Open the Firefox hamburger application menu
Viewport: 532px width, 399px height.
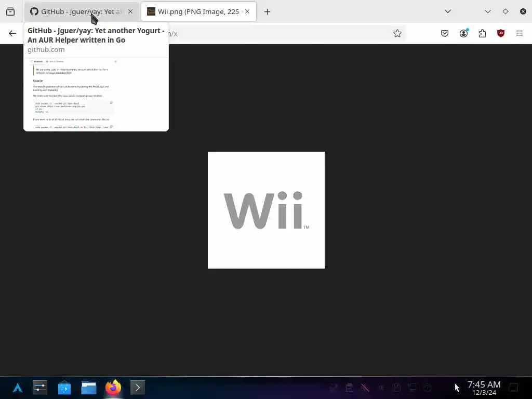pyautogui.click(x=520, y=33)
